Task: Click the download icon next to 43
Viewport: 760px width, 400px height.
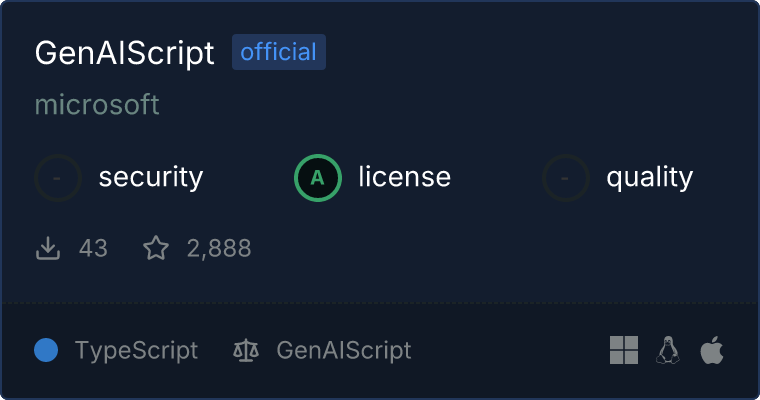Action: point(48,248)
